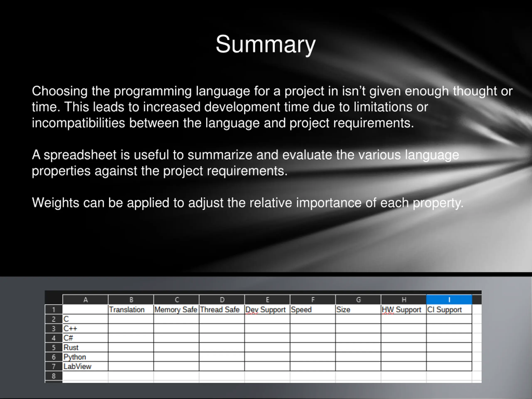Select row 8 header number
The width and height of the screenshot is (532, 399).
pos(54,376)
